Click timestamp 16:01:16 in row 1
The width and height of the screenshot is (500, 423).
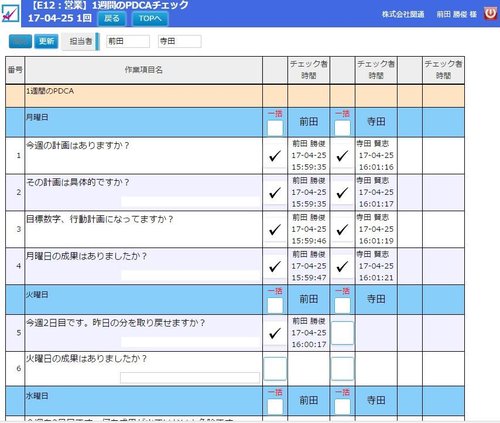pyautogui.click(x=376, y=167)
